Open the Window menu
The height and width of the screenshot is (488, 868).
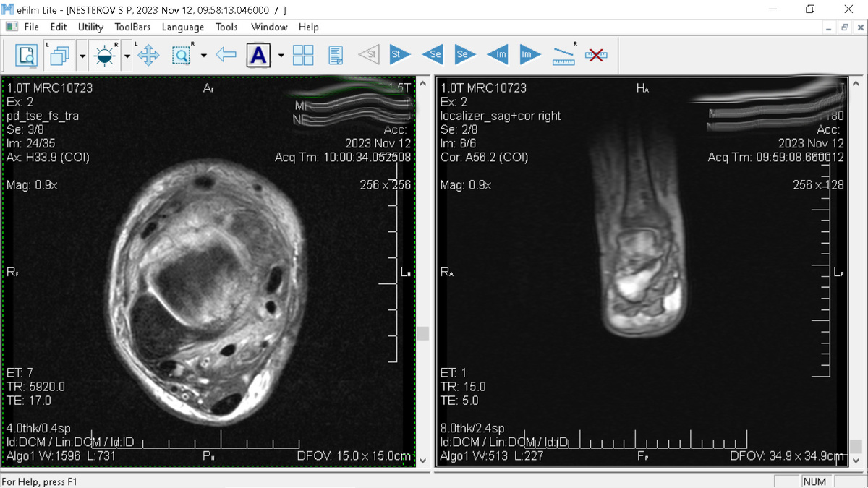(269, 27)
